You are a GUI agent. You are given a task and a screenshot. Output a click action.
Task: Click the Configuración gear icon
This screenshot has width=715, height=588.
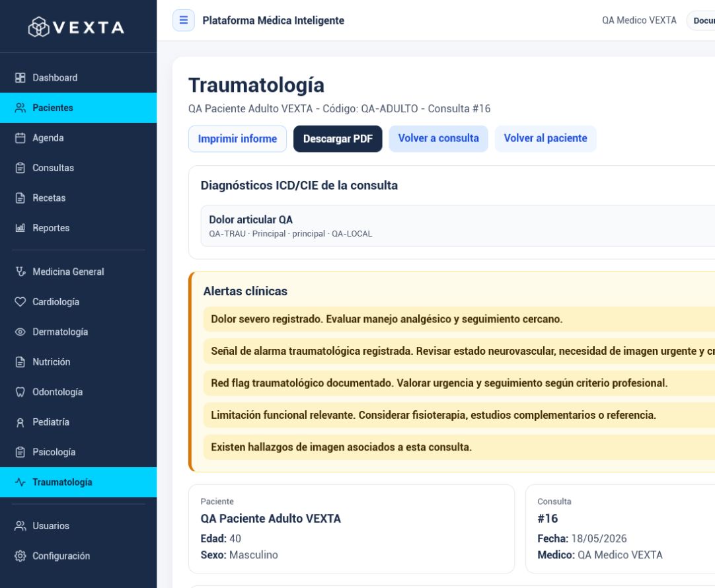pyautogui.click(x=20, y=556)
